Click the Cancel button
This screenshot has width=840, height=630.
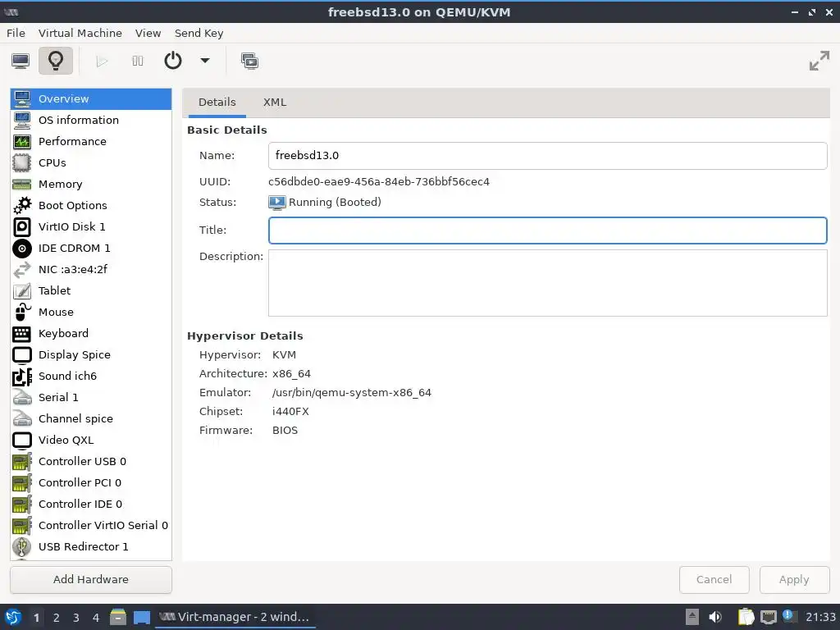pyautogui.click(x=714, y=580)
